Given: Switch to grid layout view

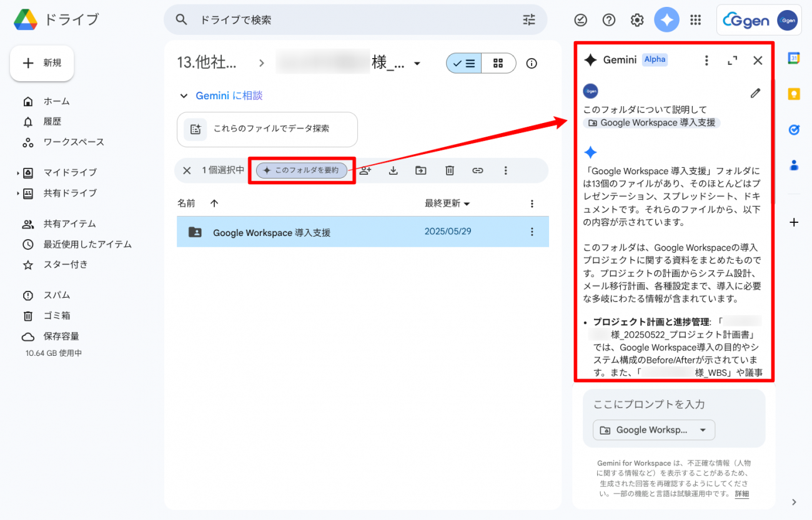Looking at the screenshot, I should [x=498, y=63].
